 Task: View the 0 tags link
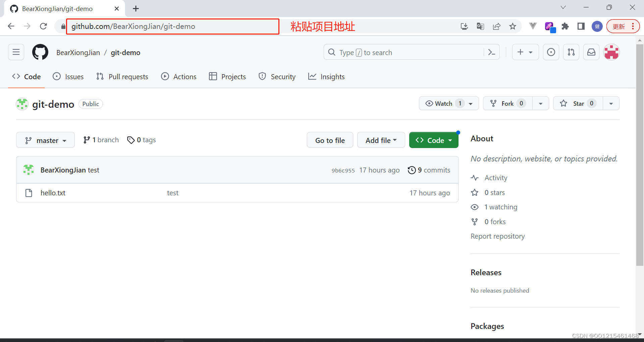point(142,140)
